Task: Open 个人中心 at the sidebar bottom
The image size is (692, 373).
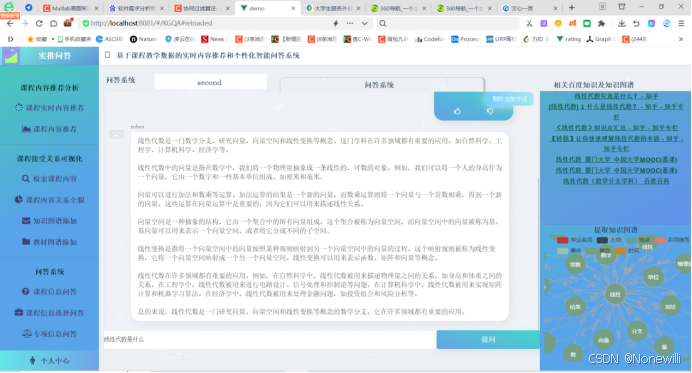Action: point(49,361)
